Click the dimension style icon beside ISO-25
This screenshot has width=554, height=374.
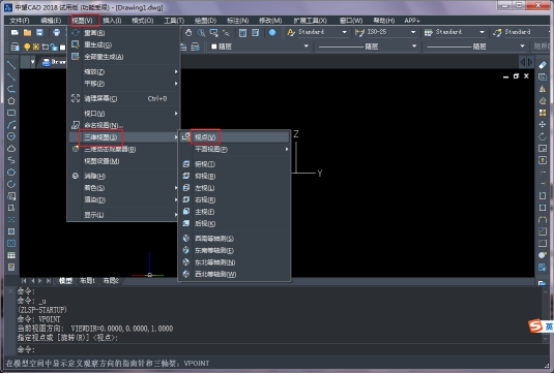[360, 32]
